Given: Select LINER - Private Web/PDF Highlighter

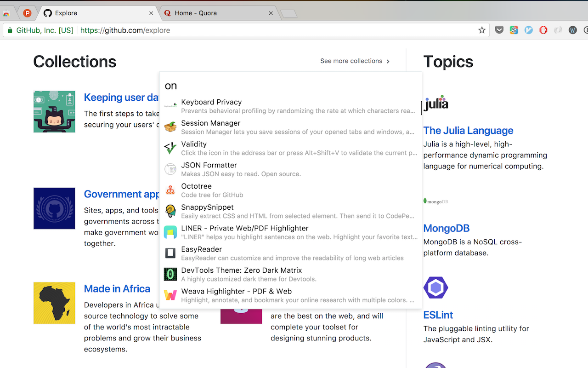Looking at the screenshot, I should tap(290, 232).
